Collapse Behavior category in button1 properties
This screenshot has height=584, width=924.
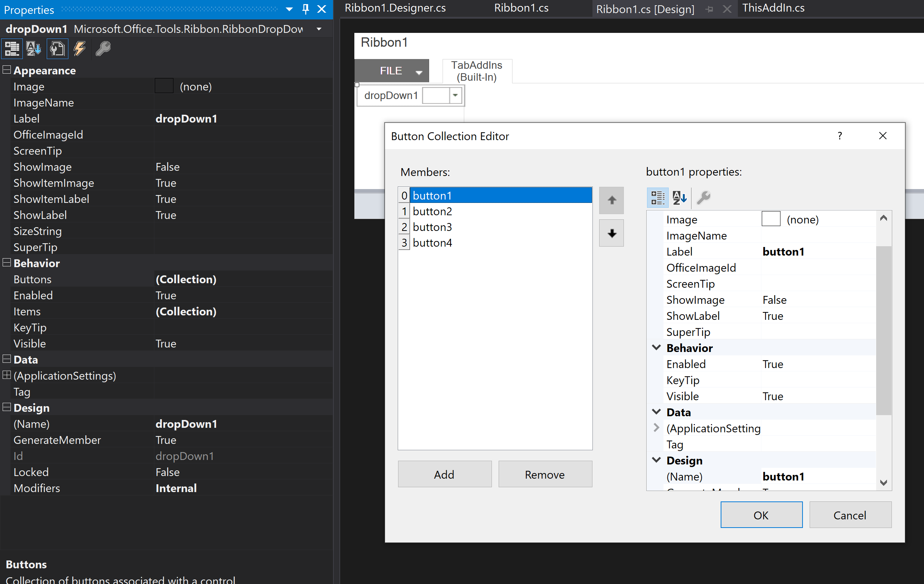click(656, 347)
